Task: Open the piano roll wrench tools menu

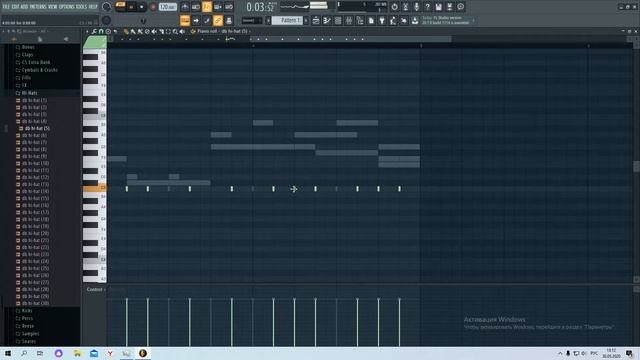Action: click(94, 31)
